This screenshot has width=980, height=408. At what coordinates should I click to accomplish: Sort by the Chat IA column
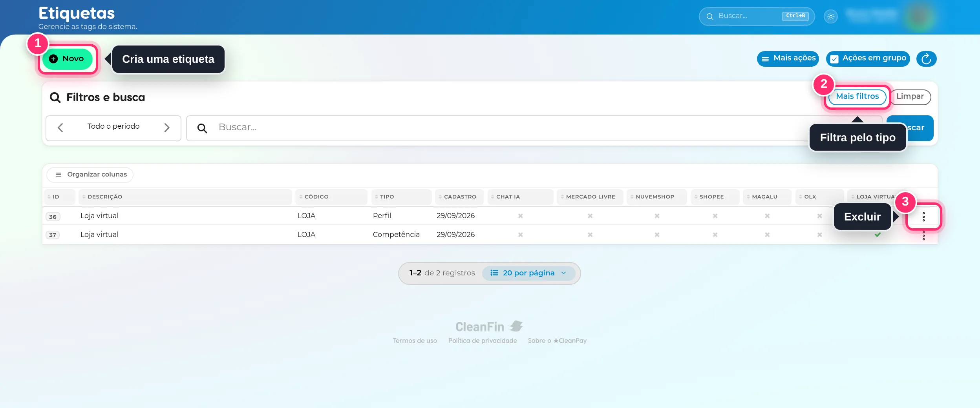(x=520, y=197)
